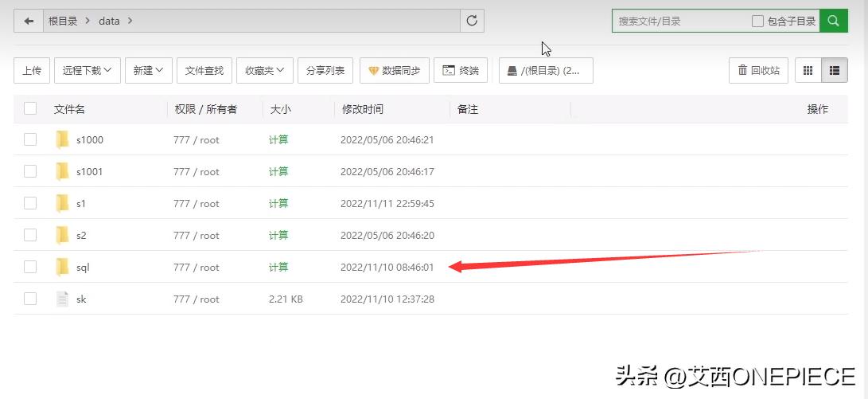
Task: Click the green search magnifier button
Action: [x=833, y=21]
